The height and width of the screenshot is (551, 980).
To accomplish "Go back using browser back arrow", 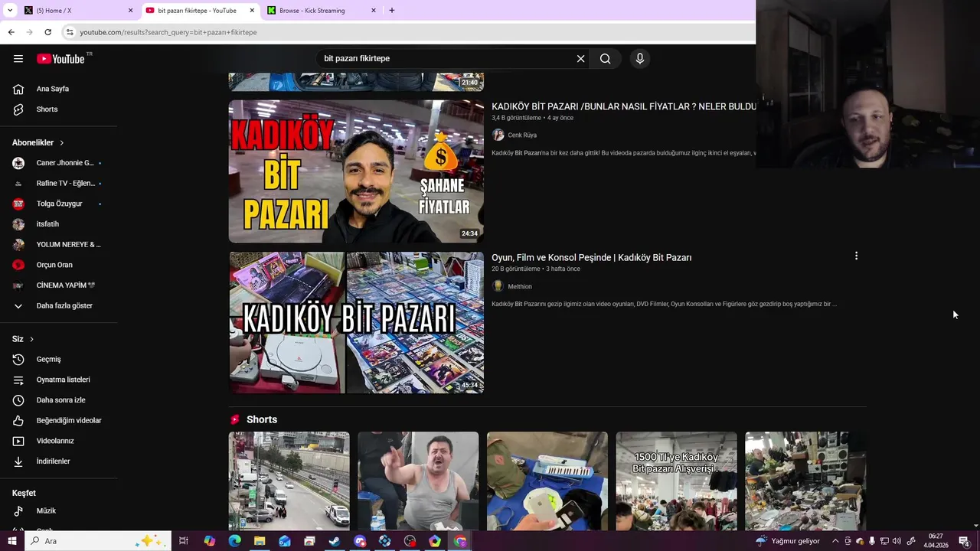I will pyautogui.click(x=11, y=32).
